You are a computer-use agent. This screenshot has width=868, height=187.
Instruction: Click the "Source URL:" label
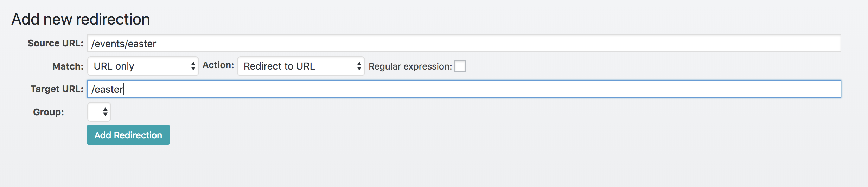(56, 43)
